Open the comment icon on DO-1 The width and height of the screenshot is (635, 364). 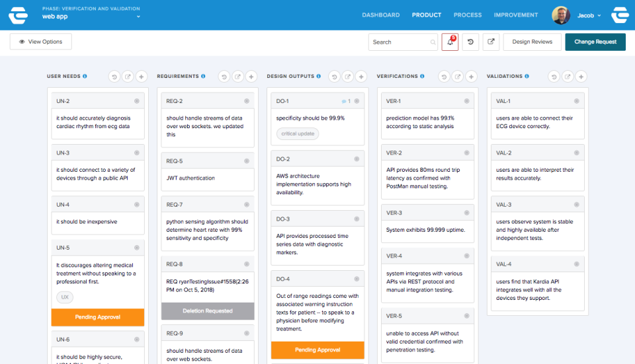pyautogui.click(x=344, y=101)
